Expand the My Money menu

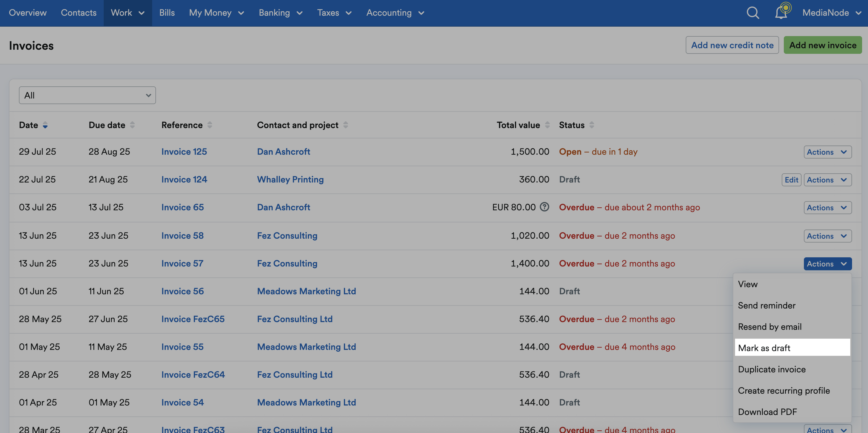(x=216, y=13)
